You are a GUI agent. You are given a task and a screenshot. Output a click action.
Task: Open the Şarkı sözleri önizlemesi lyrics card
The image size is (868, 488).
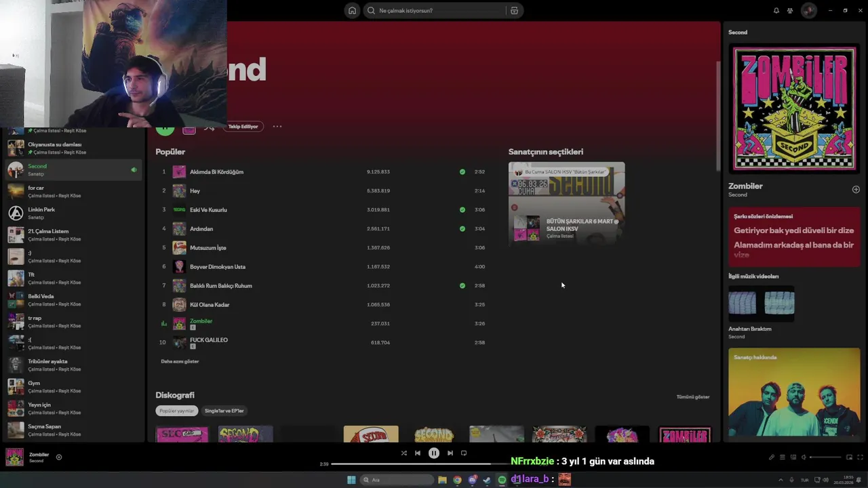[794, 237]
